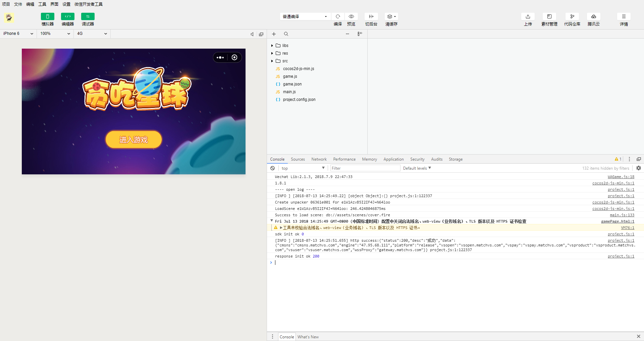This screenshot has height=341, width=644.
Task: Click the clear cache layers icon
Action: point(391,16)
